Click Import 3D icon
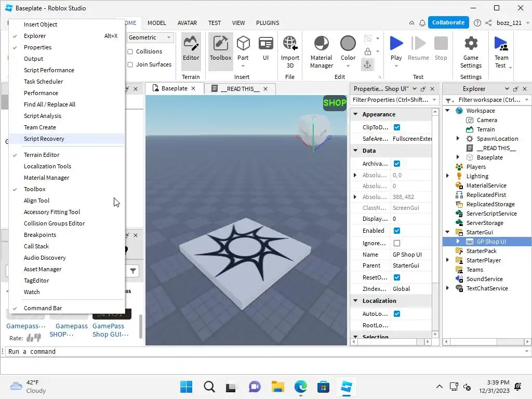 pyautogui.click(x=290, y=51)
